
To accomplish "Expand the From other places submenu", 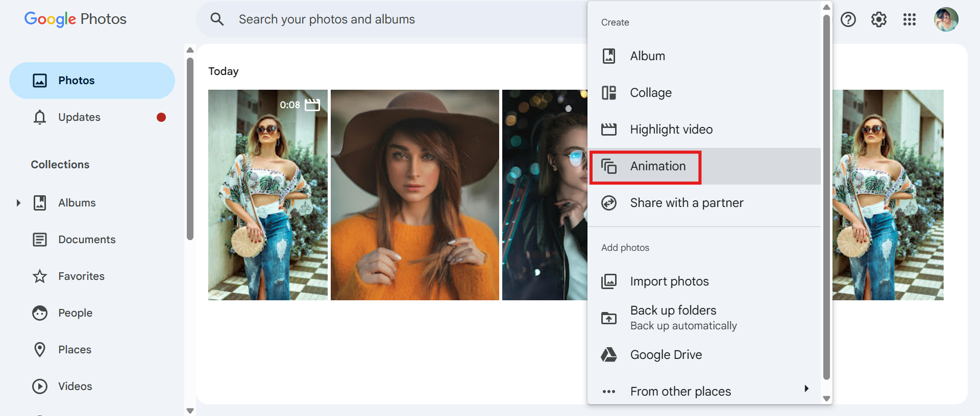I will (806, 389).
